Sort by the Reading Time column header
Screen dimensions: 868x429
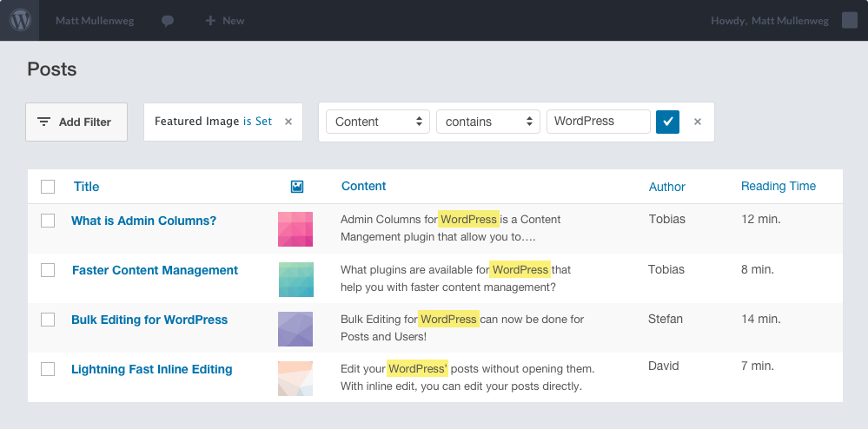tap(779, 186)
